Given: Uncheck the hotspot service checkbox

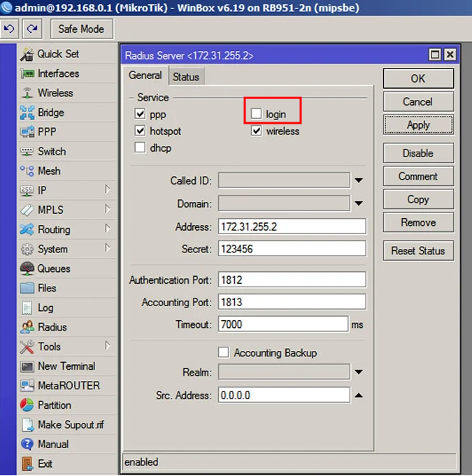Looking at the screenshot, I should coord(140,131).
